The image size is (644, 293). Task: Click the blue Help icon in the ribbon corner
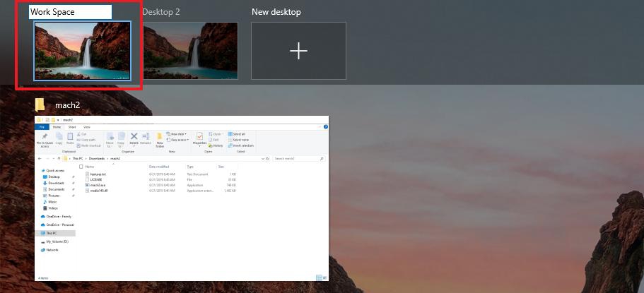tap(325, 127)
